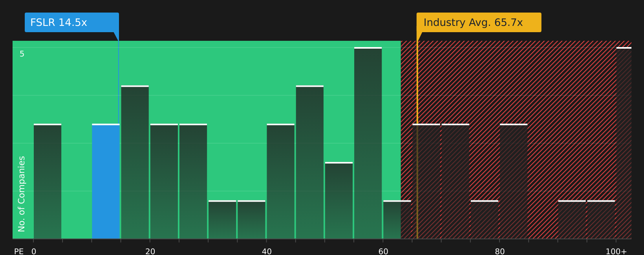Select the short bar for PE 90-95
The height and width of the screenshot is (255, 644).
tap(572, 220)
